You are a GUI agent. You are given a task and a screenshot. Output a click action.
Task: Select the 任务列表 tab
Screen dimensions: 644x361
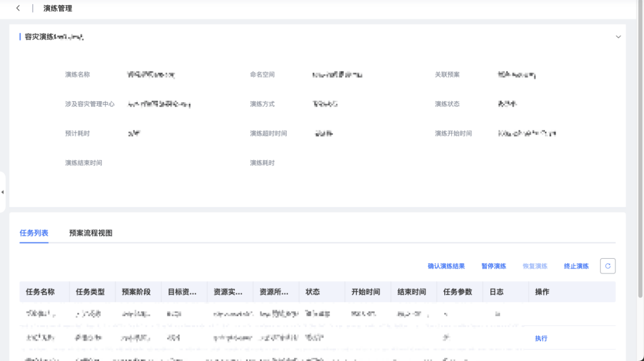point(34,233)
